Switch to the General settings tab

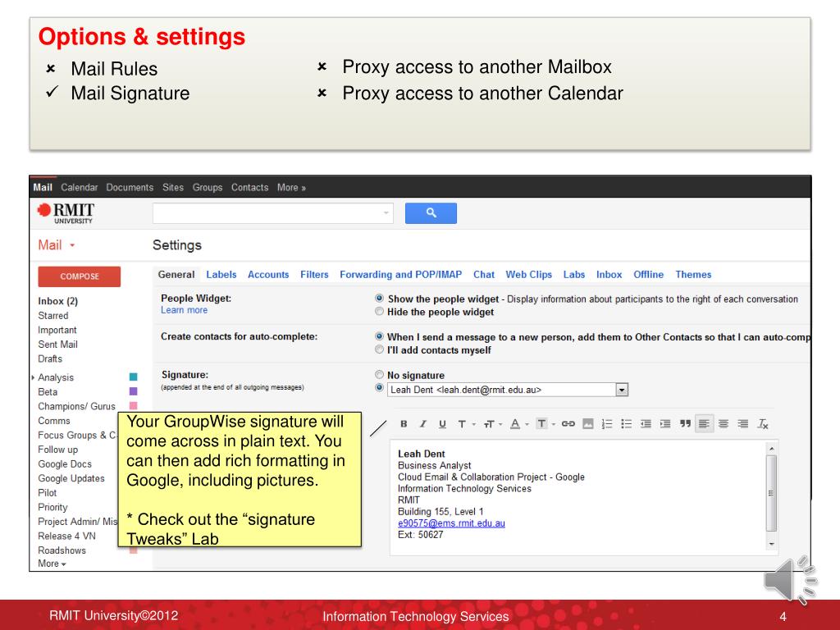click(176, 274)
